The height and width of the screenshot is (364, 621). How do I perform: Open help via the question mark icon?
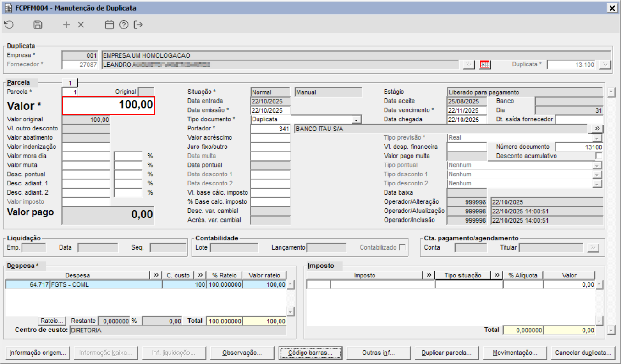click(x=124, y=25)
